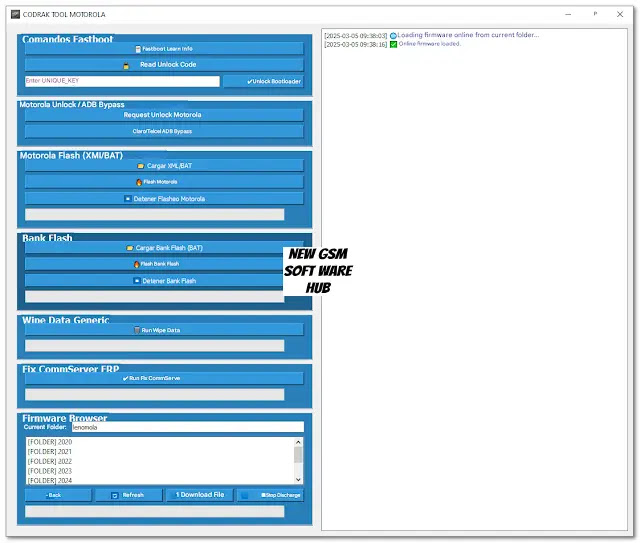Click the firmware list scroll down arrow
This screenshot has width=640, height=543.
click(298, 480)
